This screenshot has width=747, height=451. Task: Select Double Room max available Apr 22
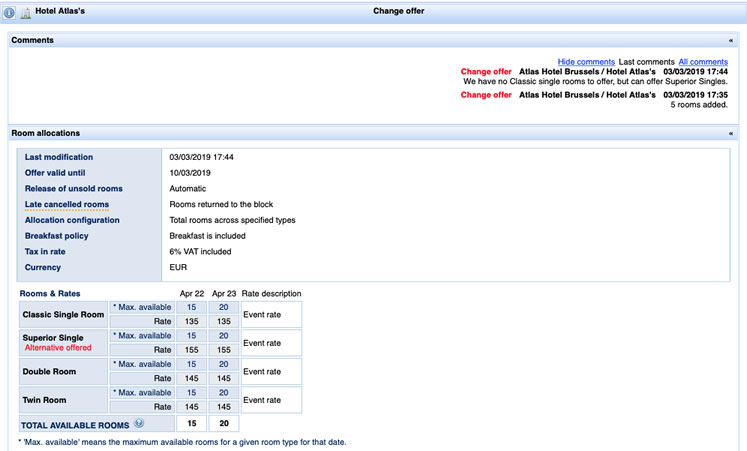click(192, 364)
